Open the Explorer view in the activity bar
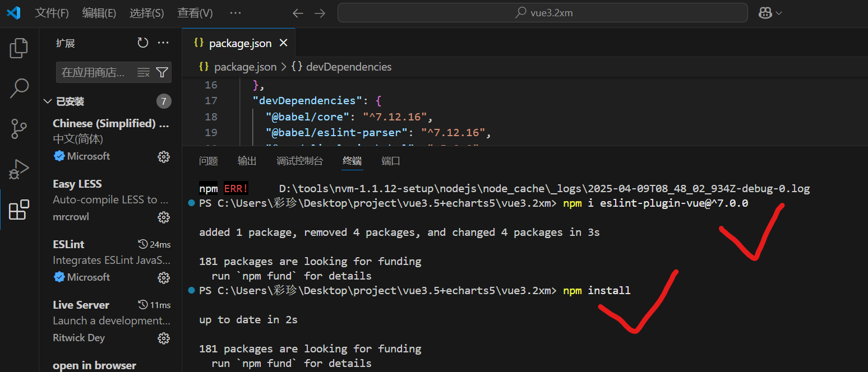The image size is (868, 372). tap(19, 48)
